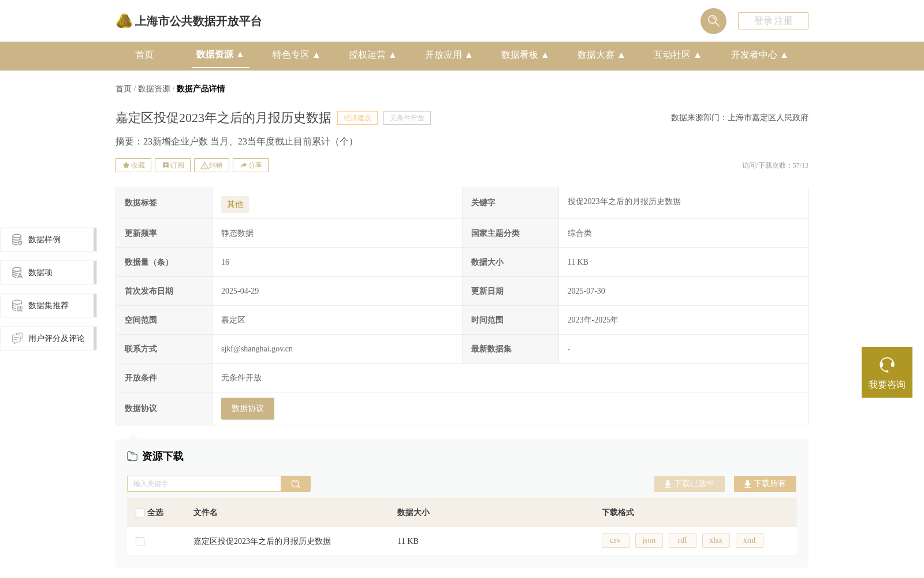The height and width of the screenshot is (578, 924).
Task: Open the 数据看板 nav menu
Action: click(x=525, y=55)
